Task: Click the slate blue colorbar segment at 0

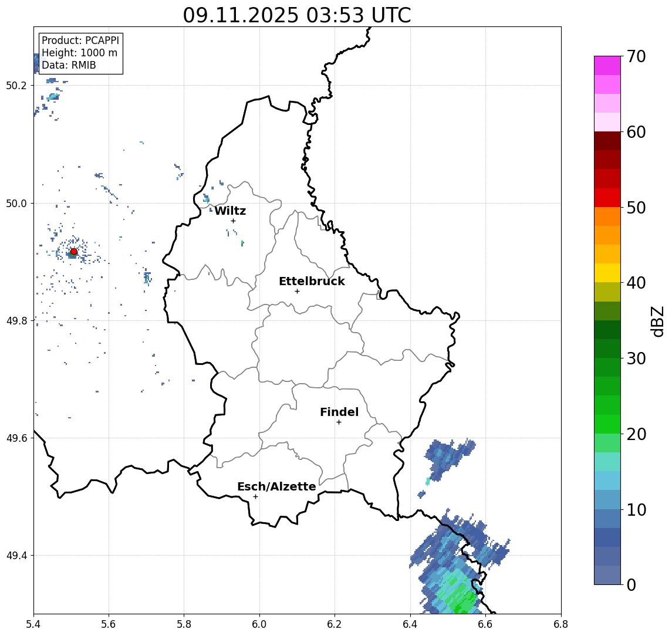Action: pos(607,575)
